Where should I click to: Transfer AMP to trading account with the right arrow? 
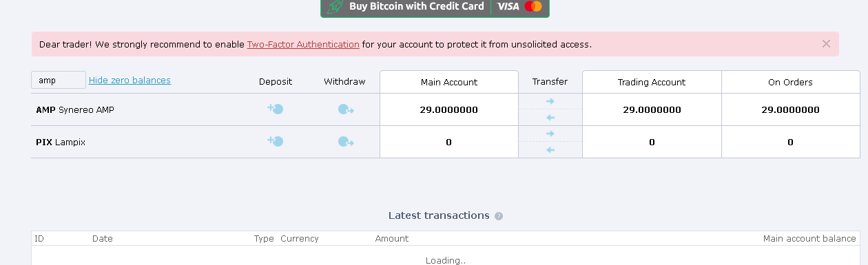click(550, 101)
